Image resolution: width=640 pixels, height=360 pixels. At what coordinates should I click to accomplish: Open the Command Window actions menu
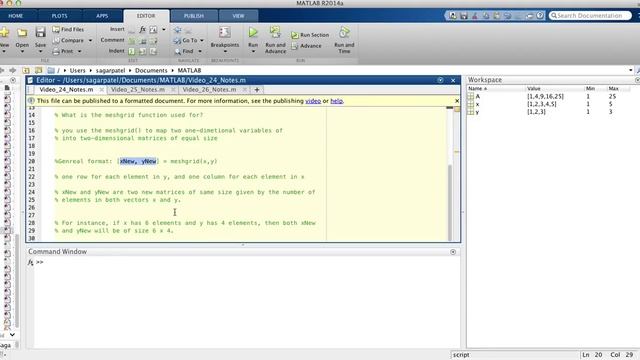(x=453, y=252)
